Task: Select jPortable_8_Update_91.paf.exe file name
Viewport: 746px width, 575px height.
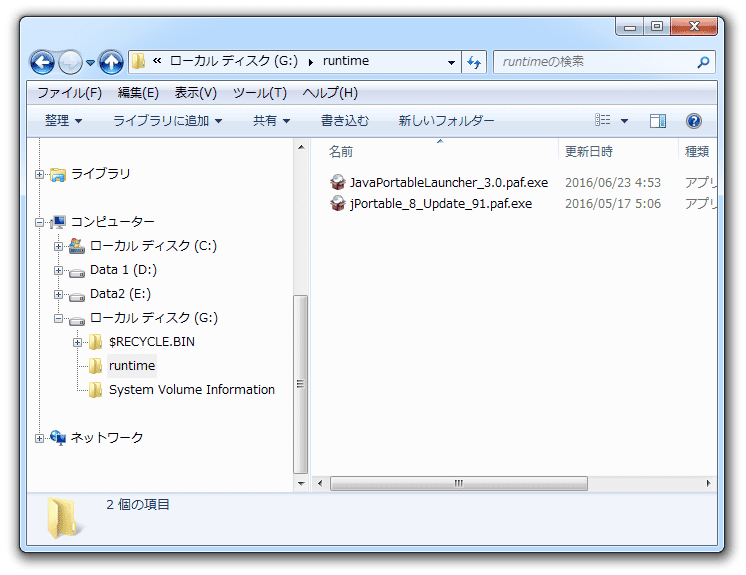Action: coord(441,204)
